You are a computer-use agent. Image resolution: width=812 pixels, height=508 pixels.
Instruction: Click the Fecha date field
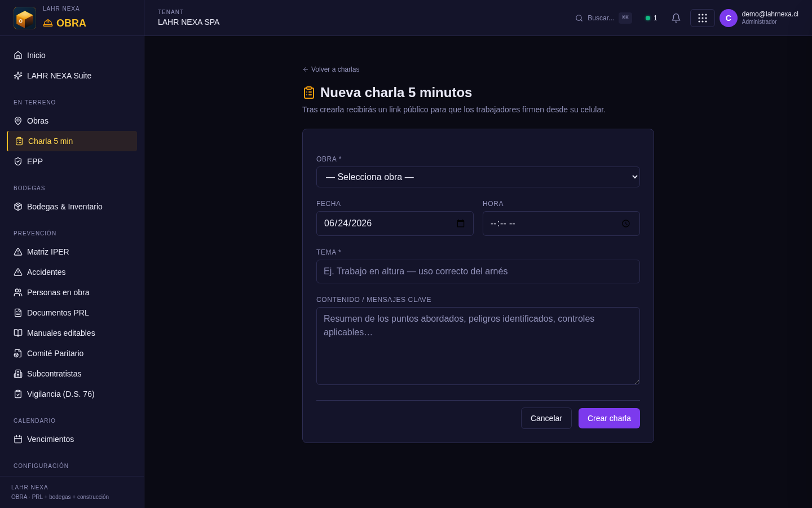click(395, 224)
